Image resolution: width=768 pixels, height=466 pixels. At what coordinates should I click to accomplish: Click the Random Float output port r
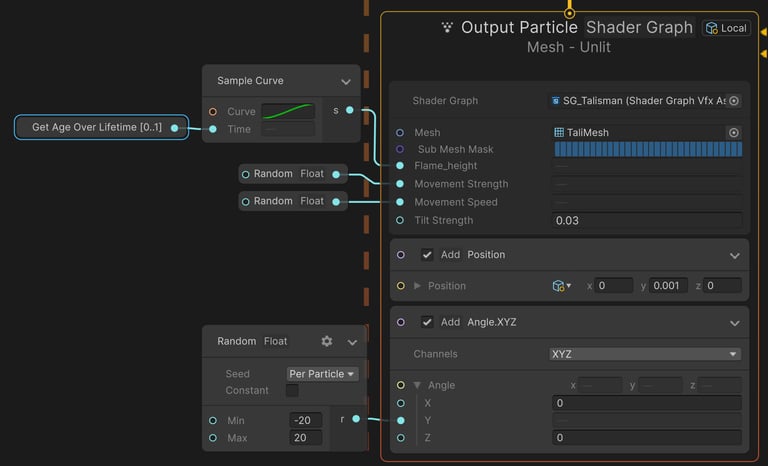coord(356,419)
